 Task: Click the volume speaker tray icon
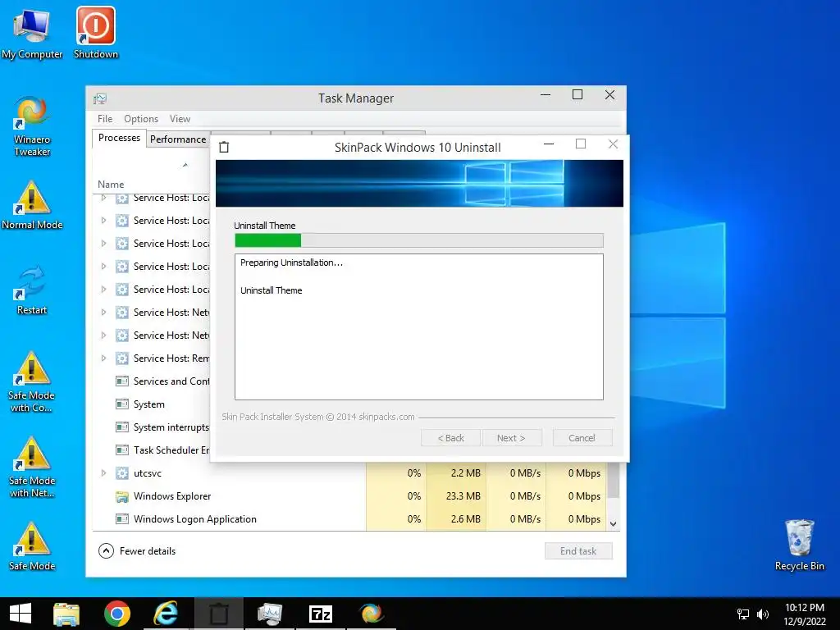click(x=763, y=614)
